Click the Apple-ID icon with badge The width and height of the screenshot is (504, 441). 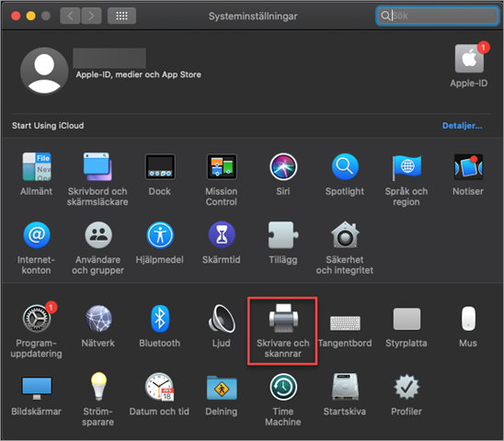tap(469, 59)
